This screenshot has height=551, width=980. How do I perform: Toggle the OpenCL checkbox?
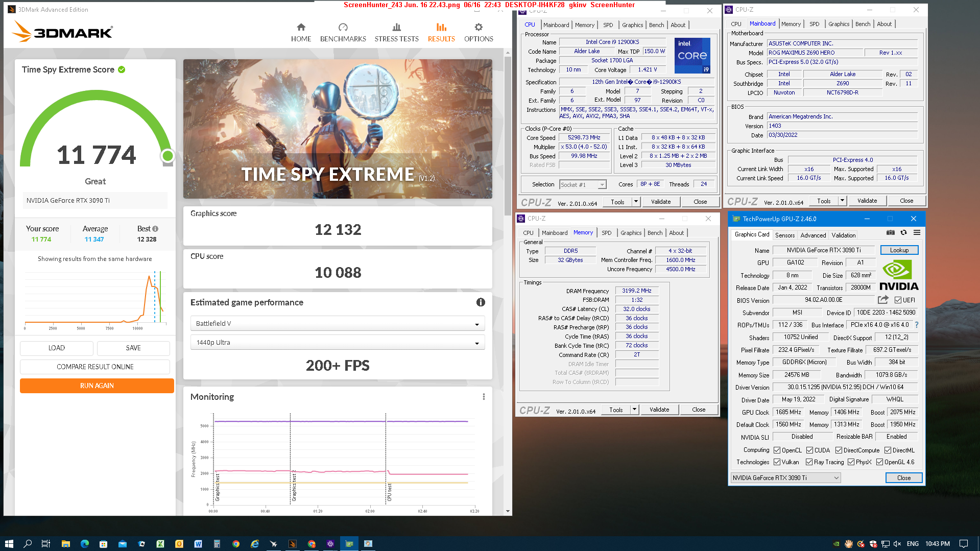pos(777,450)
